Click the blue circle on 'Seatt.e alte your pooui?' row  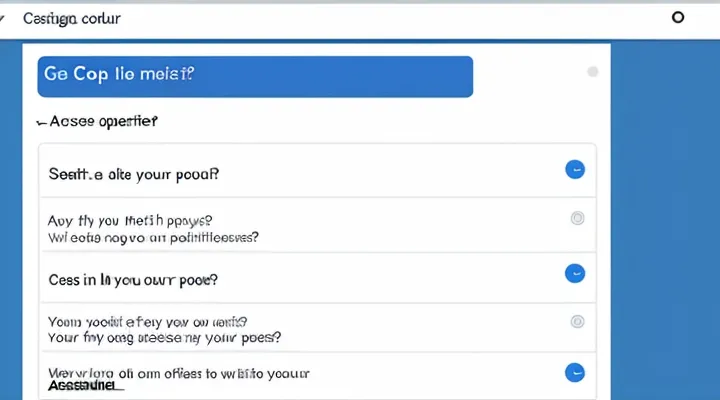click(574, 170)
